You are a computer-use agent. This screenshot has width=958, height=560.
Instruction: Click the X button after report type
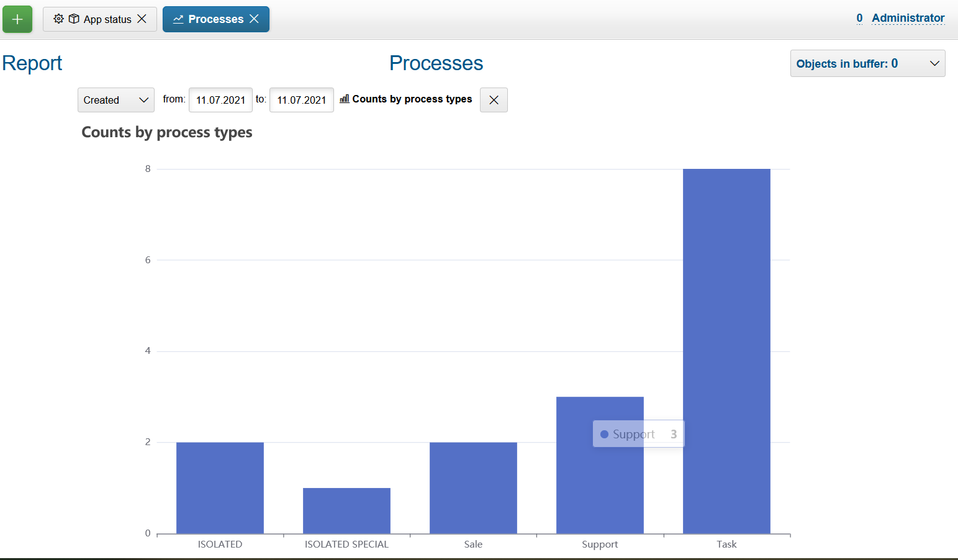coord(494,100)
